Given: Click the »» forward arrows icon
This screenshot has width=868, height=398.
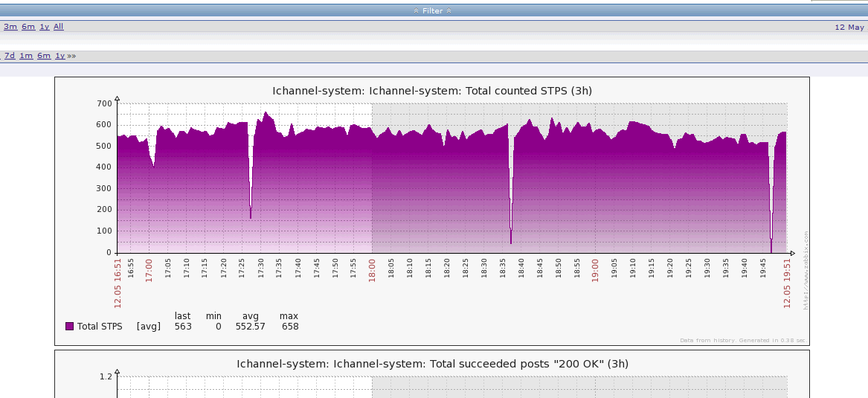Looking at the screenshot, I should [x=71, y=56].
